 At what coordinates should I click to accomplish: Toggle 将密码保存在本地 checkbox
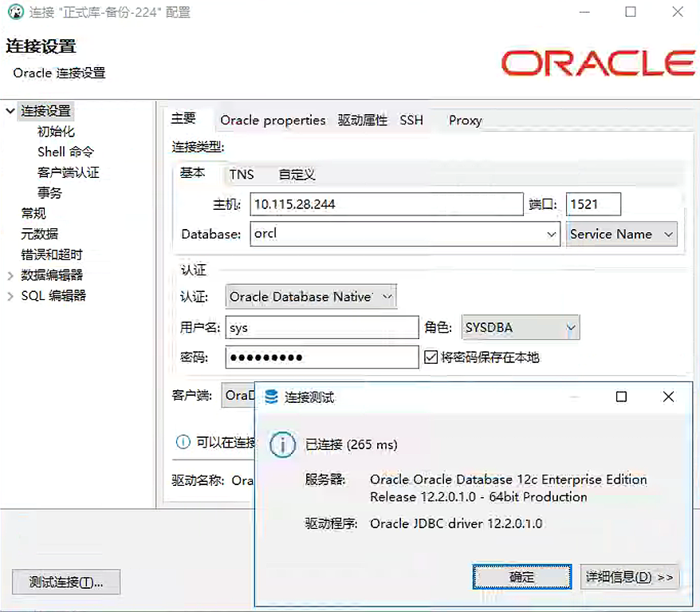click(431, 357)
